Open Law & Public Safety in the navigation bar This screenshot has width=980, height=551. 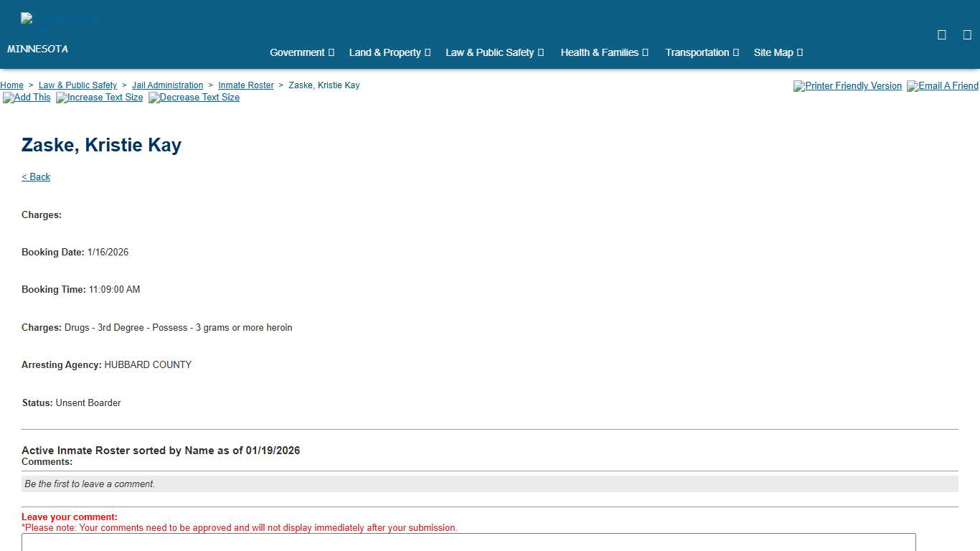tap(494, 52)
